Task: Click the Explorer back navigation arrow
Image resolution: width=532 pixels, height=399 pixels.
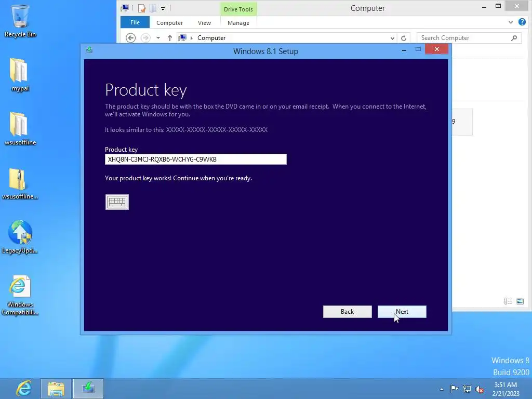Action: pyautogui.click(x=130, y=37)
